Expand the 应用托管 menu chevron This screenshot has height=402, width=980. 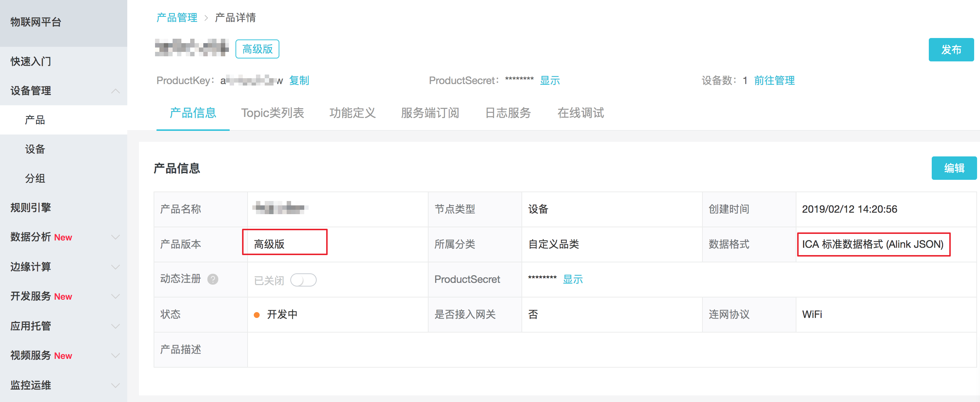point(116,326)
